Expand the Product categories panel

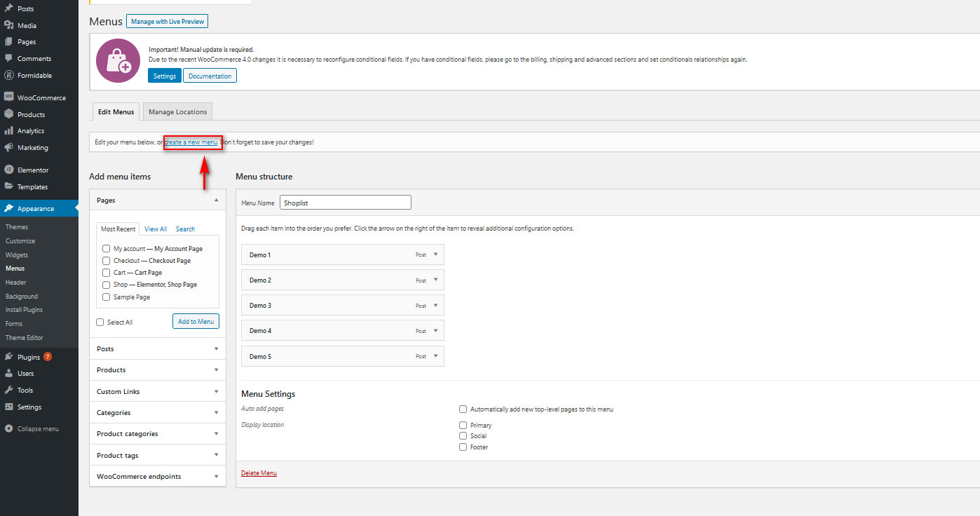tap(216, 433)
